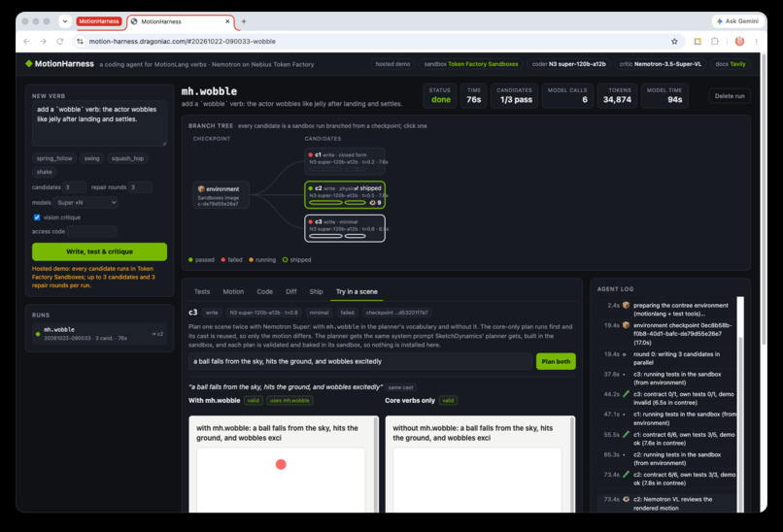Switch to the Motion tab
The height and width of the screenshot is (532, 783).
tap(233, 291)
